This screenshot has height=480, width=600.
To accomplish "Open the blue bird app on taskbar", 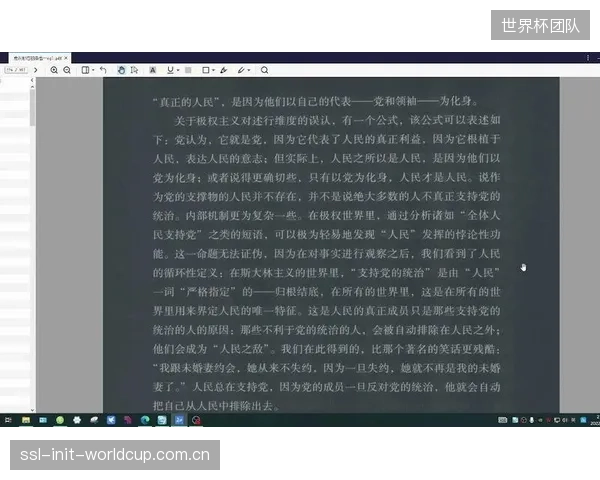I will [111, 420].
